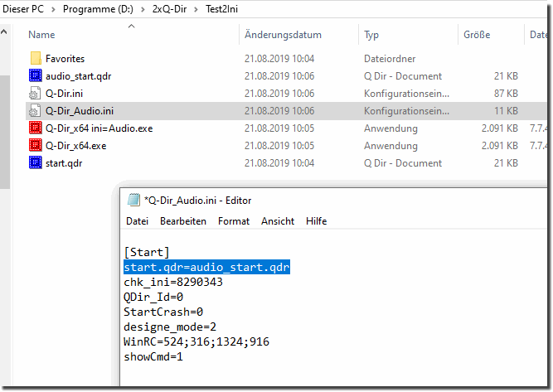
Task: Sort files by Name column header
Action: coord(41,35)
